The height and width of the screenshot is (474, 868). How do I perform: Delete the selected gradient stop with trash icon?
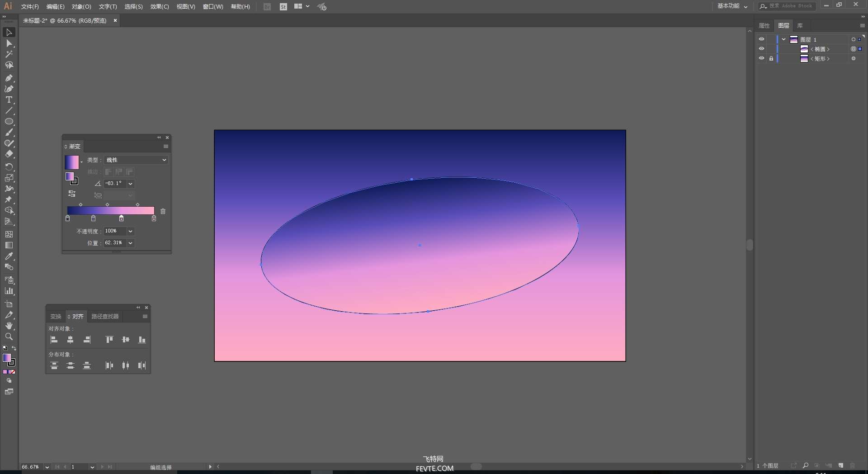point(163,211)
